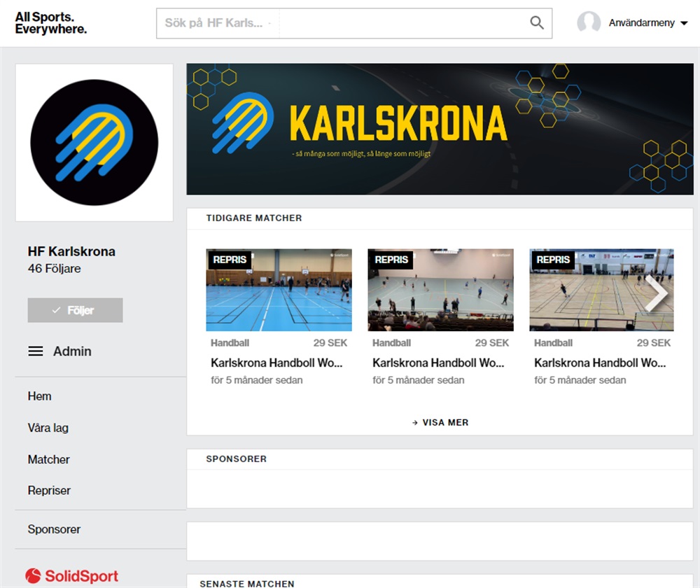
Task: Click Handball label under third thumbnail
Action: click(x=553, y=343)
